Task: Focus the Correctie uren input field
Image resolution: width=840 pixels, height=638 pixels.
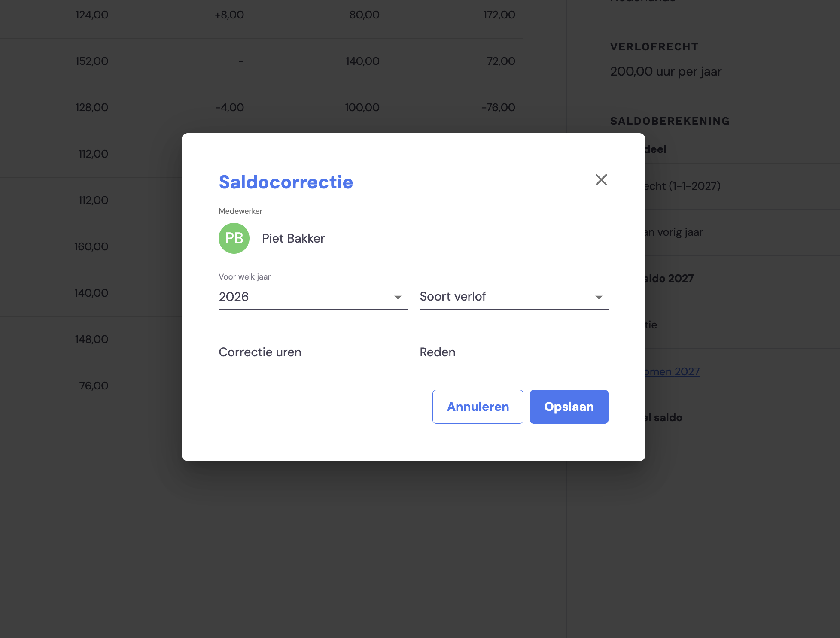Action: point(313,352)
